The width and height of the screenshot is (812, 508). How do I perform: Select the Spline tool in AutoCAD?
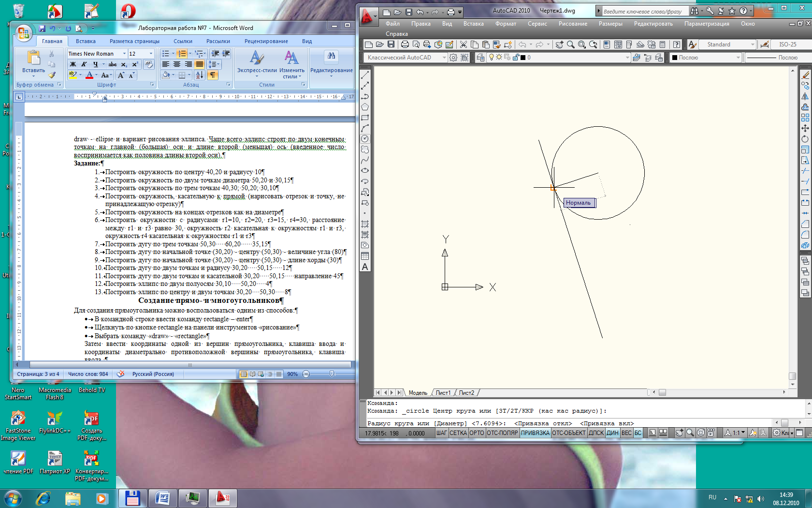365,160
